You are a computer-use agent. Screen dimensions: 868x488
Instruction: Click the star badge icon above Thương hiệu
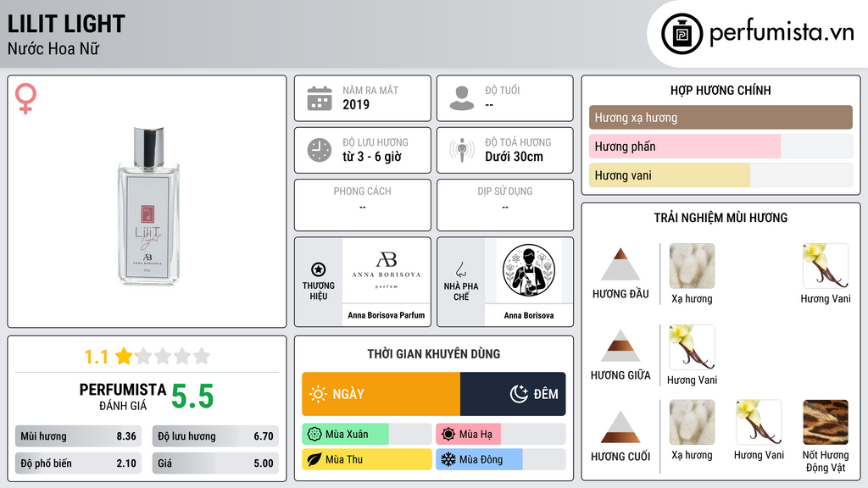click(x=319, y=269)
